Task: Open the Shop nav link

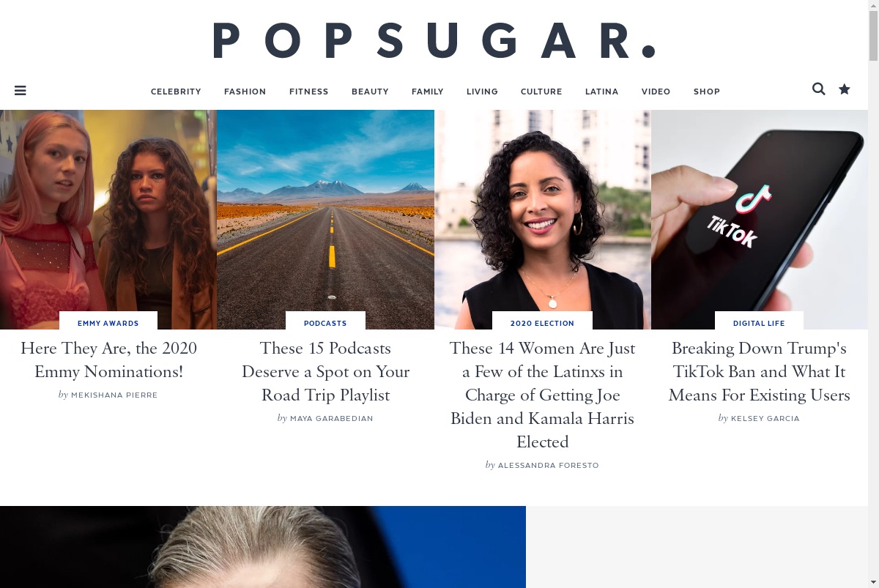Action: click(x=707, y=92)
